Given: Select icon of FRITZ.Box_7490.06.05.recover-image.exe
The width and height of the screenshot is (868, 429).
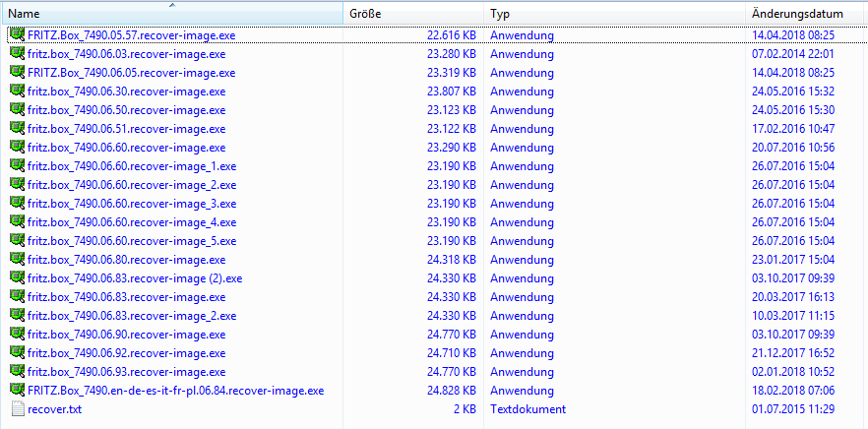Looking at the screenshot, I should 18,72.
